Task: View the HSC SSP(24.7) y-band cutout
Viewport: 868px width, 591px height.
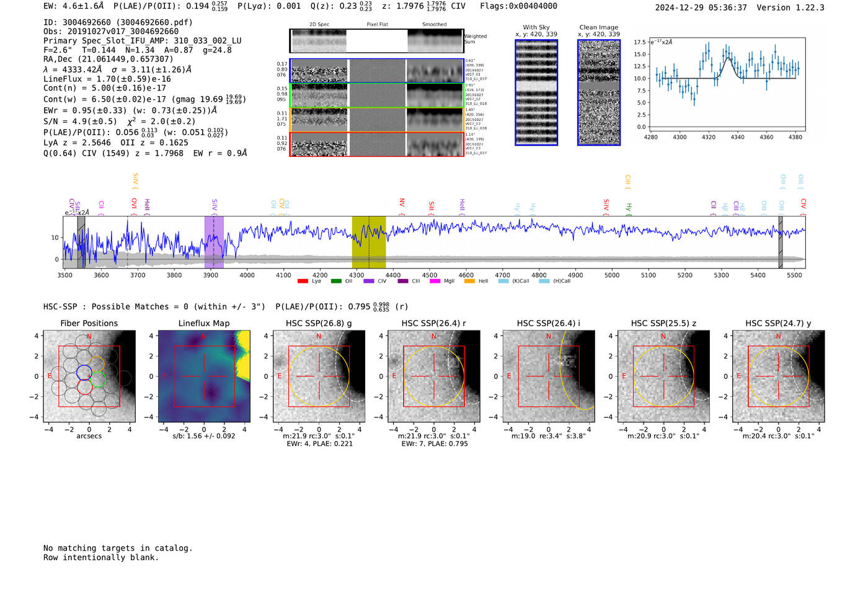Action: 779,376
